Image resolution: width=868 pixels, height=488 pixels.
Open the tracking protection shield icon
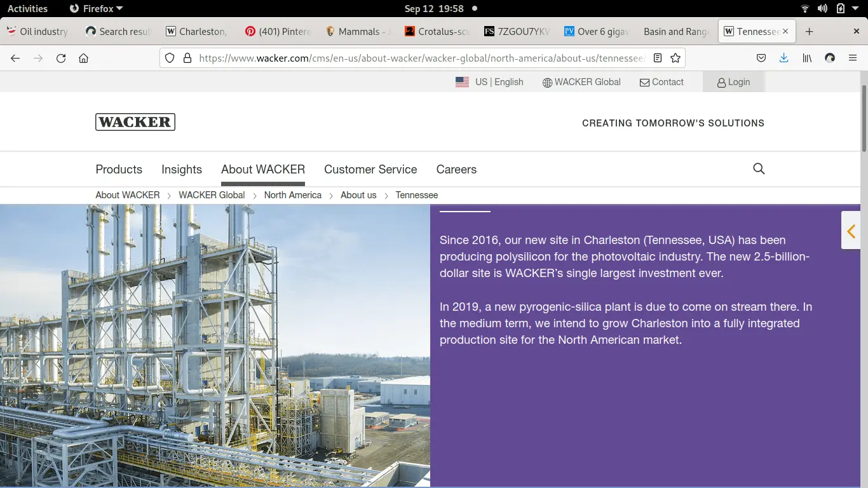point(170,58)
